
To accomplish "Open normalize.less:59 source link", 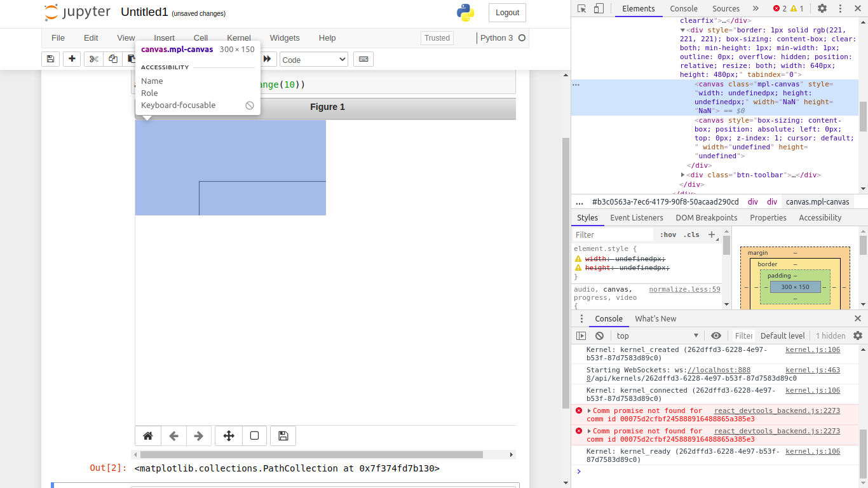I will point(684,289).
